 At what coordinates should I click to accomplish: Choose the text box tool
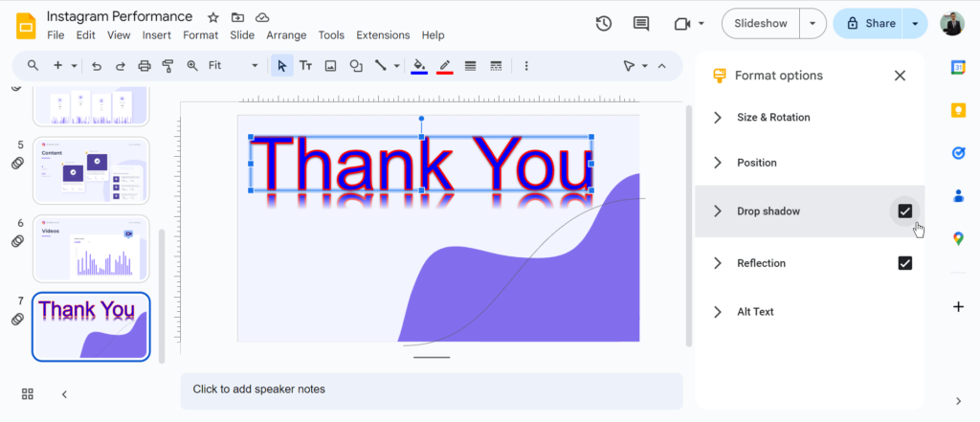(x=305, y=66)
